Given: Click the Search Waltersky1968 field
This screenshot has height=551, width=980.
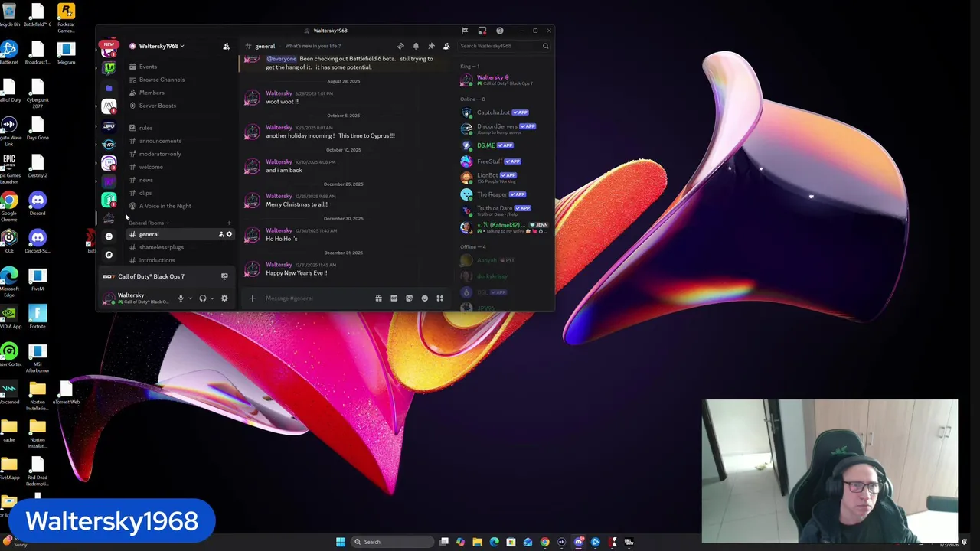Looking at the screenshot, I should click(x=504, y=46).
